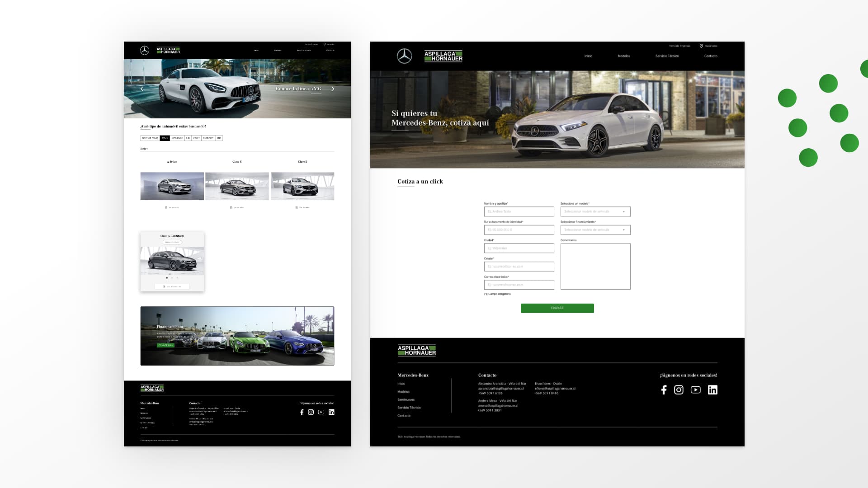
Task: Click Contacto link in right page footer
Action: pyautogui.click(x=404, y=416)
